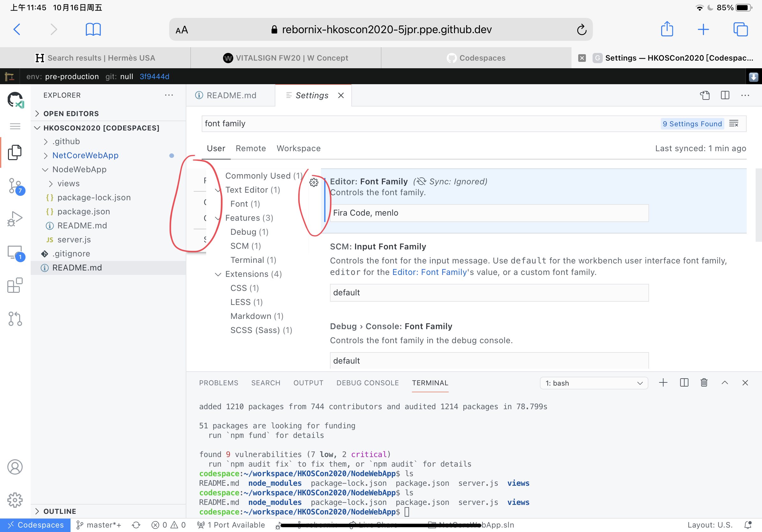Collapse the Text Editor settings group
This screenshot has height=532, width=762.
point(218,190)
